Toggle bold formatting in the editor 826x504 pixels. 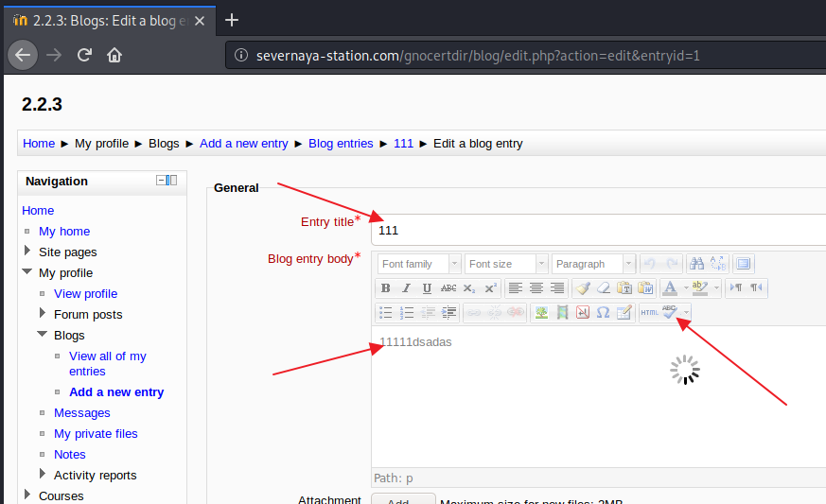tap(385, 288)
